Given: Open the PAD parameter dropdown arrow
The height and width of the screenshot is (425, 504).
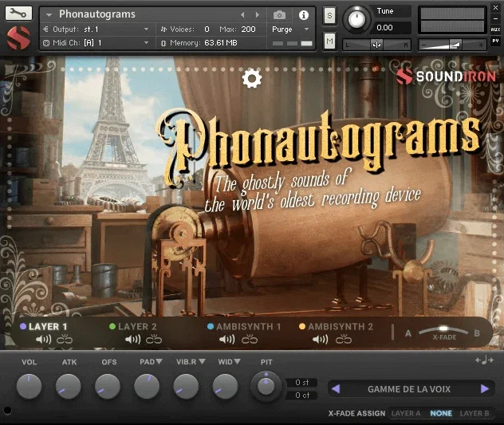Looking at the screenshot, I should [x=159, y=362].
